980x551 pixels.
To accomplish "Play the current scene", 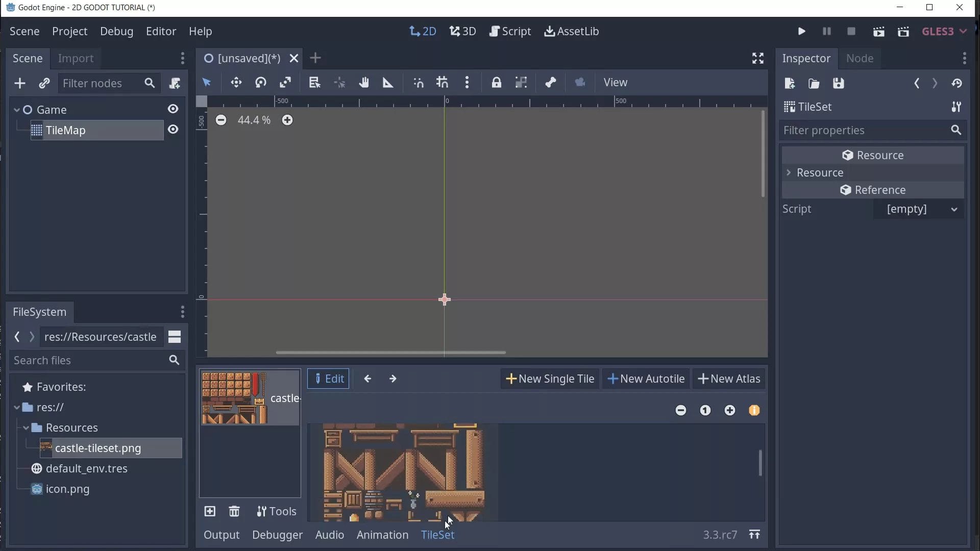I will point(878,31).
